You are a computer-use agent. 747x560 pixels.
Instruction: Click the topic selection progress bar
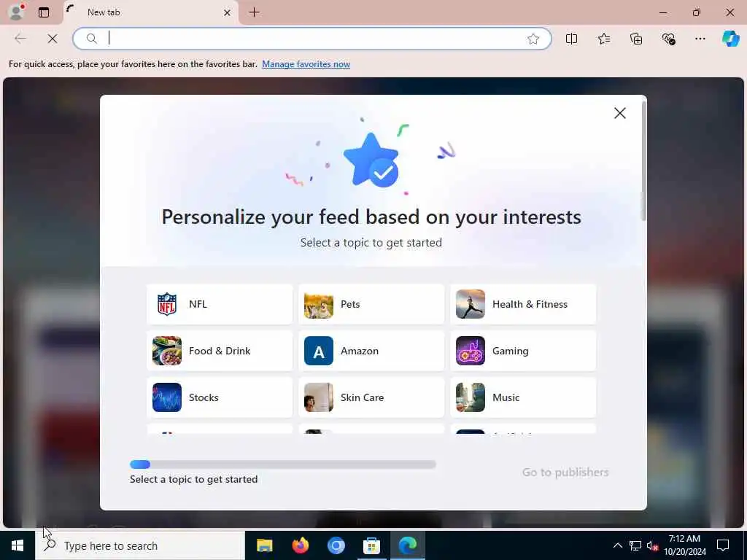pos(283,464)
